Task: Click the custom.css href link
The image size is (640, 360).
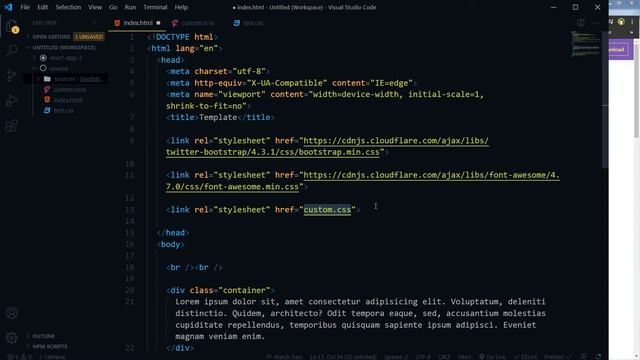Action: [327, 210]
